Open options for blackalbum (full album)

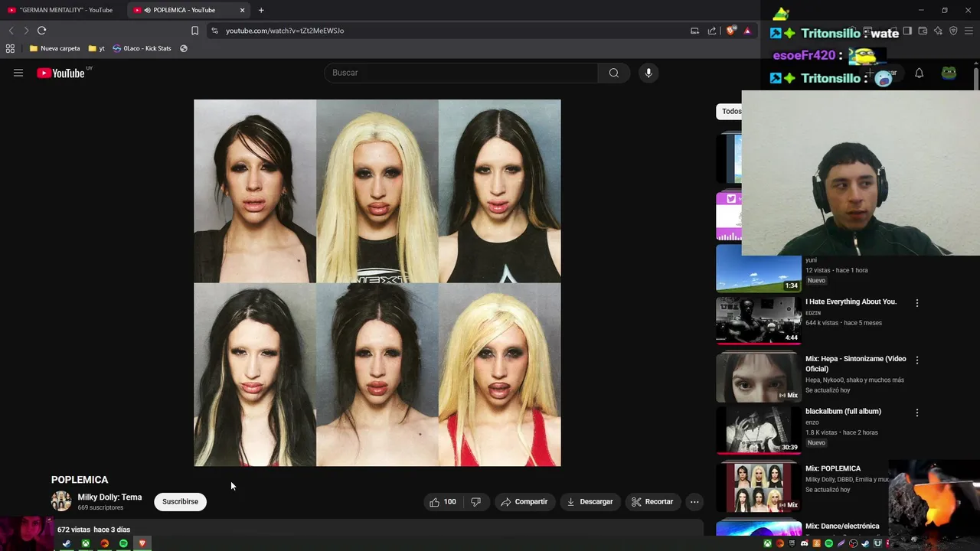[x=917, y=412]
